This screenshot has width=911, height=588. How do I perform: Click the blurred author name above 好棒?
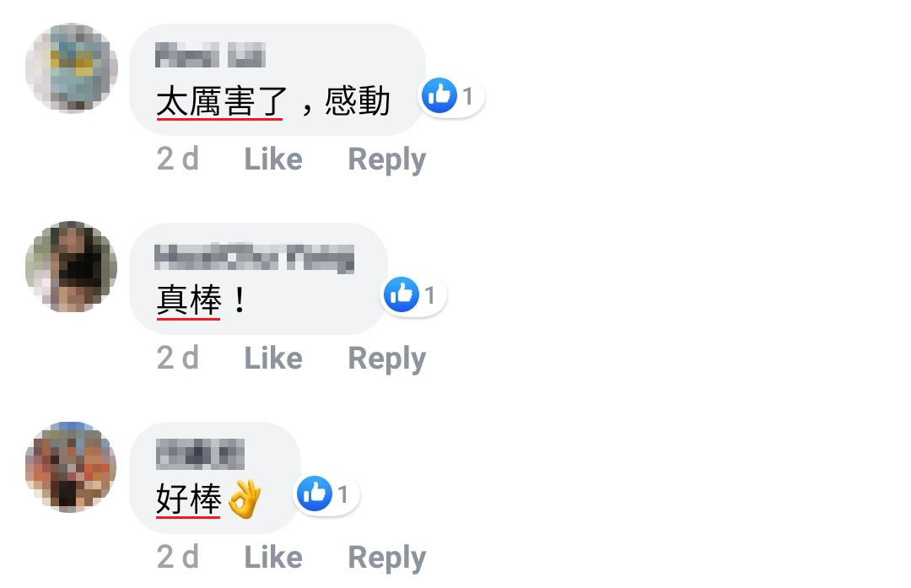click(x=201, y=454)
